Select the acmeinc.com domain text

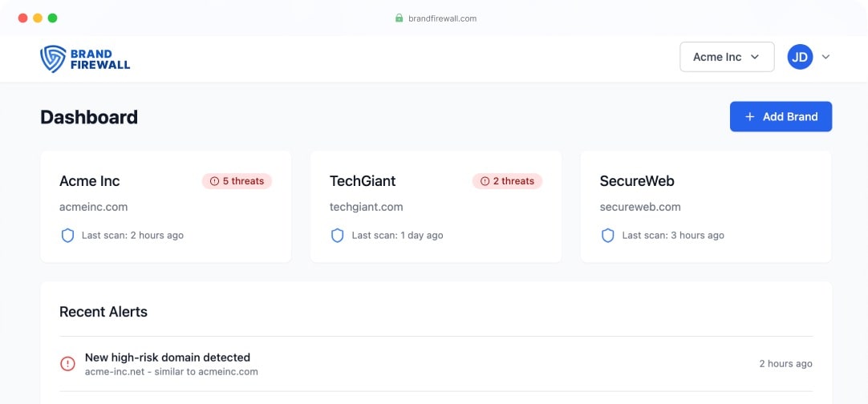tap(94, 207)
